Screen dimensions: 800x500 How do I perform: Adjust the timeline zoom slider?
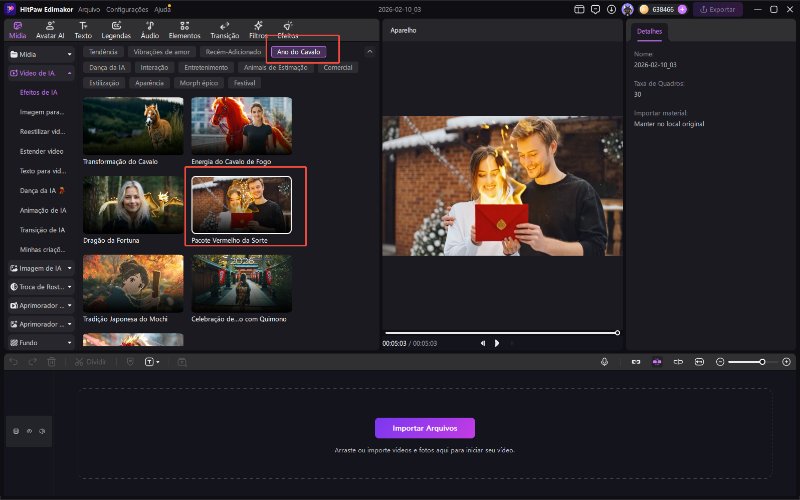click(762, 361)
